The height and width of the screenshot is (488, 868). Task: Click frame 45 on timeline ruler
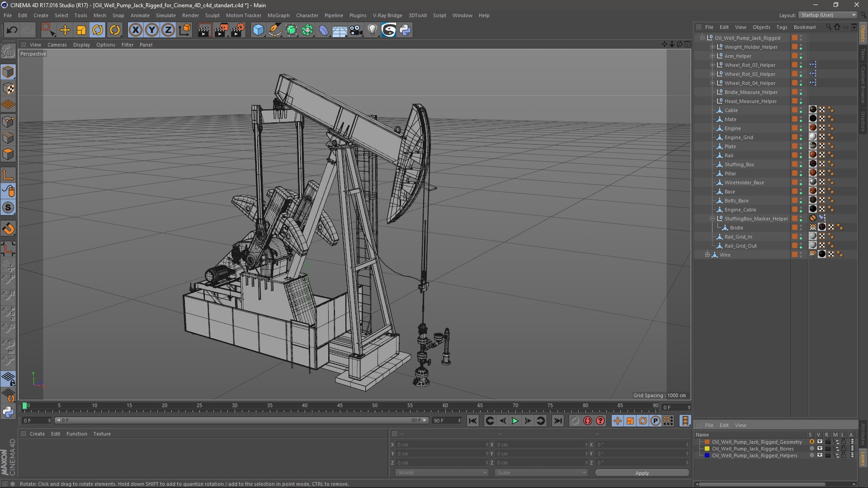[340, 406]
